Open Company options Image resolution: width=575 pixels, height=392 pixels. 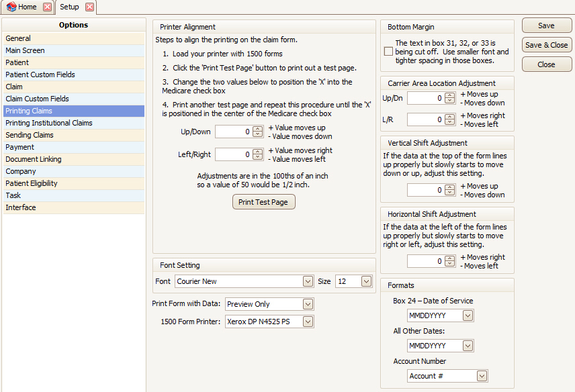74,171
